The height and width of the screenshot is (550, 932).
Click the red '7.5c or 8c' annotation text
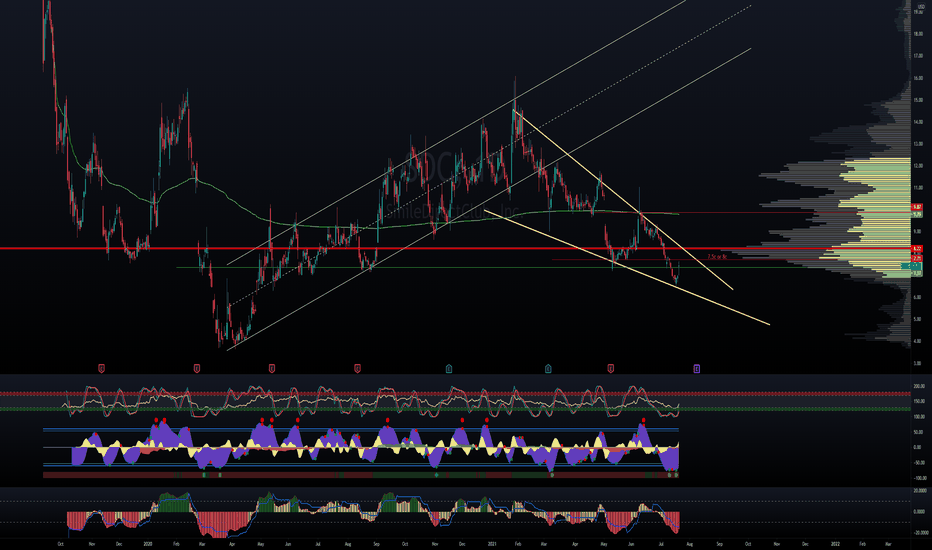pyautogui.click(x=717, y=257)
